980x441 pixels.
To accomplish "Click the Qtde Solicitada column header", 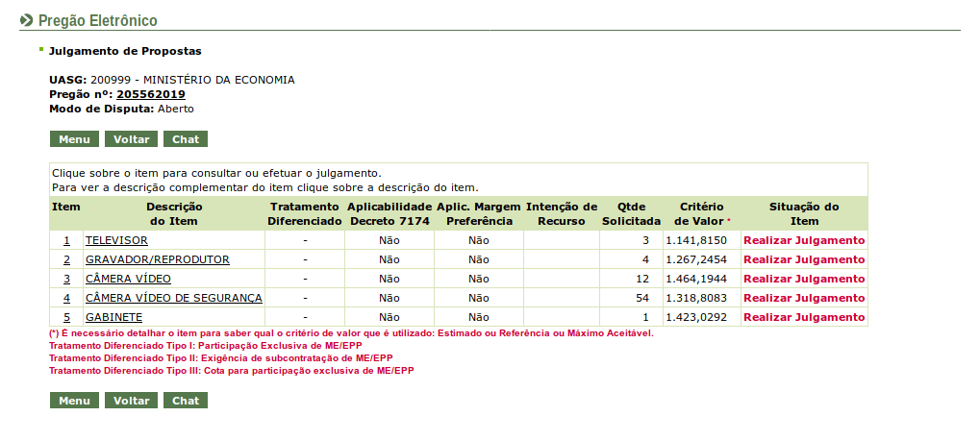I will tap(631, 213).
